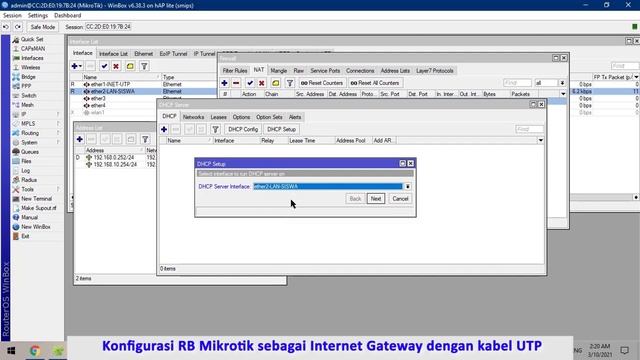
Task: Click filter icon in DHCP Server window
Action: coord(215,129)
